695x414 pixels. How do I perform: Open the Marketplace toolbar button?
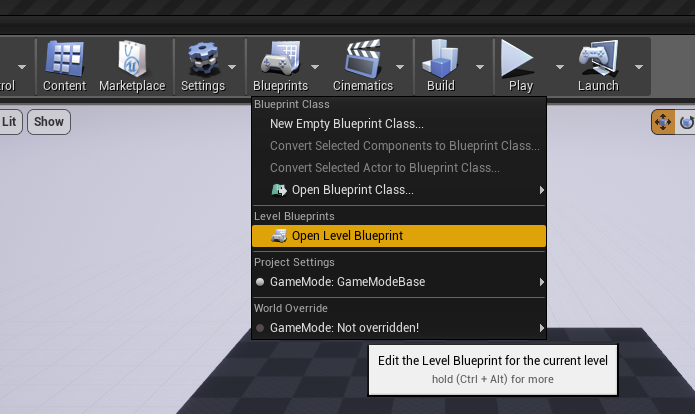132,66
